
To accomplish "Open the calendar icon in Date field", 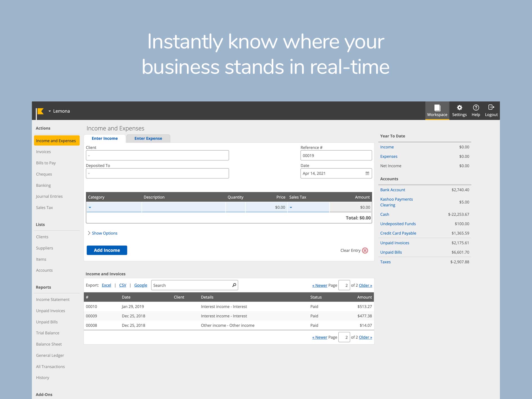I will pyautogui.click(x=367, y=173).
